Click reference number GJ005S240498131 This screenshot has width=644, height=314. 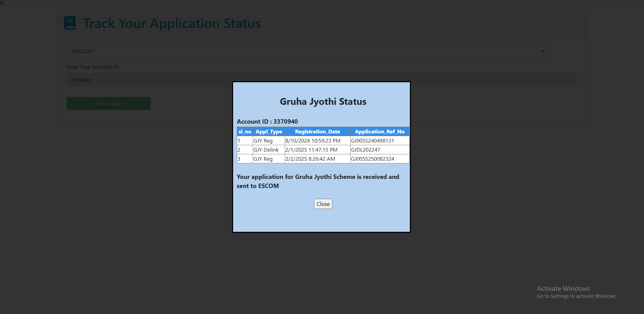(x=372, y=141)
